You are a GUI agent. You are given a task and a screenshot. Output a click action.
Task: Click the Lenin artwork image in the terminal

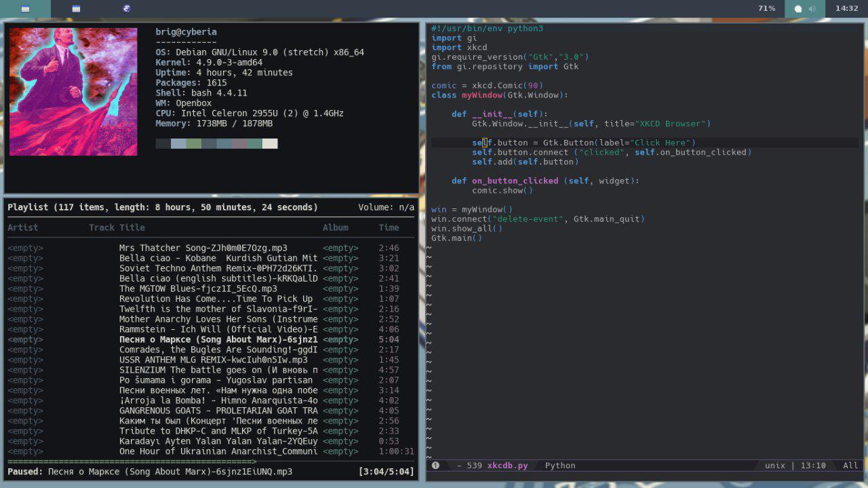click(73, 92)
